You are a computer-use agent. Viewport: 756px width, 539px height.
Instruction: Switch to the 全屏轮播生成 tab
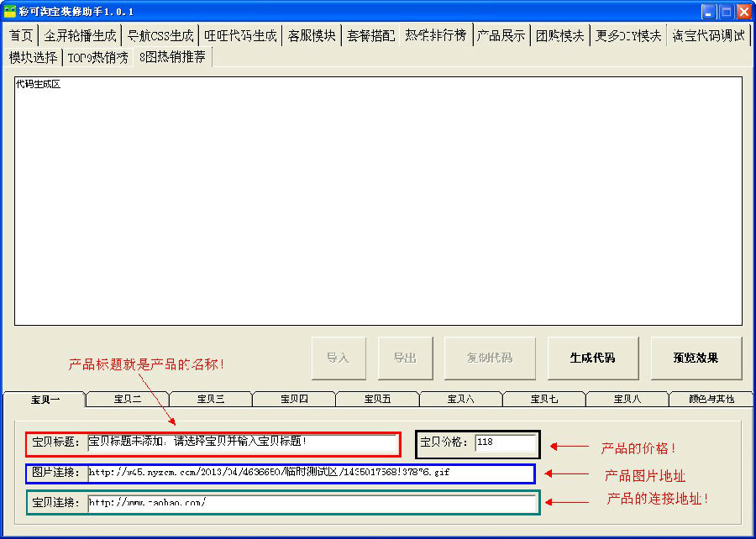(x=80, y=35)
